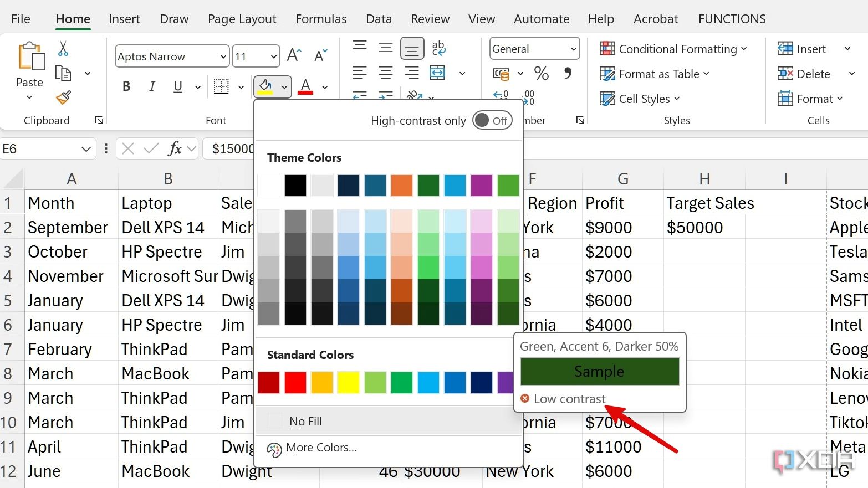
Task: Click the Format Painter brush icon
Action: click(x=63, y=97)
